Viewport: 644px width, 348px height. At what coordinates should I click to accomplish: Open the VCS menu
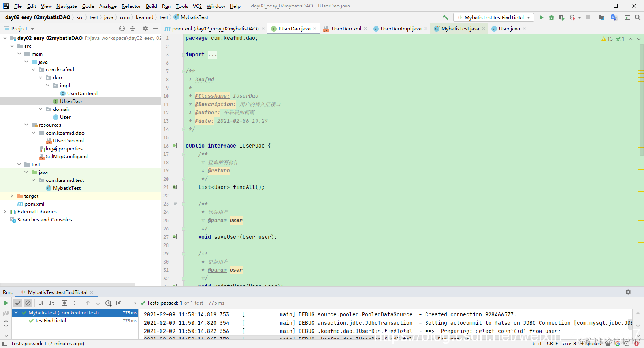click(x=197, y=6)
